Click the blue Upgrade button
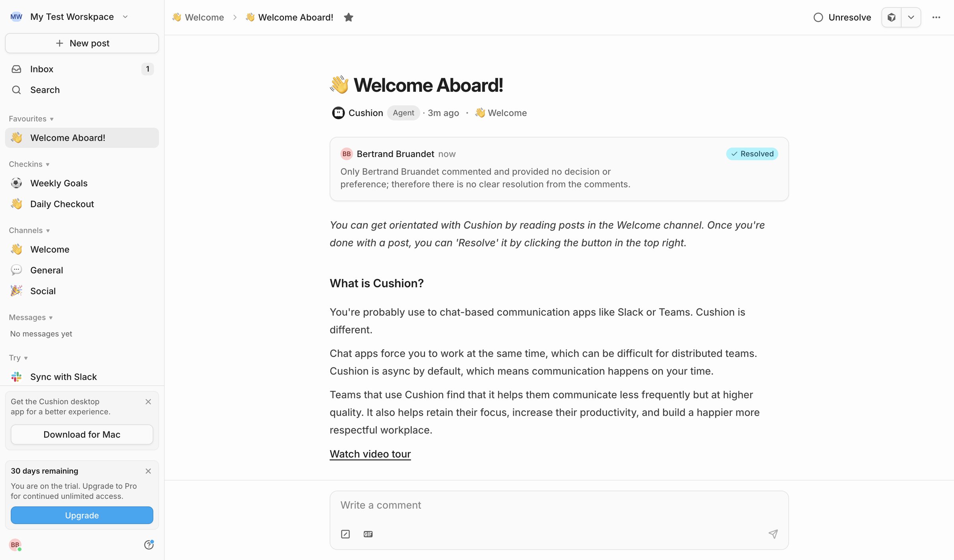 click(x=82, y=515)
